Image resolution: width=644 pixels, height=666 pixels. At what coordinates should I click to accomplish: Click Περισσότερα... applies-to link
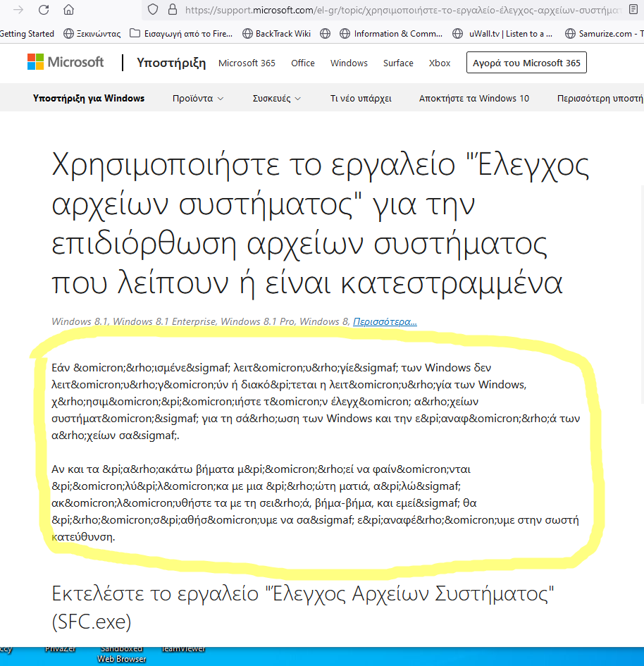(385, 321)
